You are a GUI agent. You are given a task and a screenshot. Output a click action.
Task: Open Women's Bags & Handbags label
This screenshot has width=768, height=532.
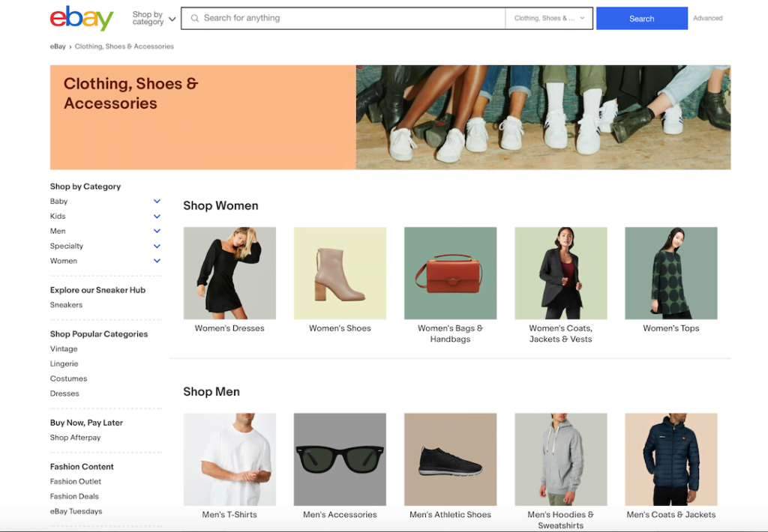[450, 333]
